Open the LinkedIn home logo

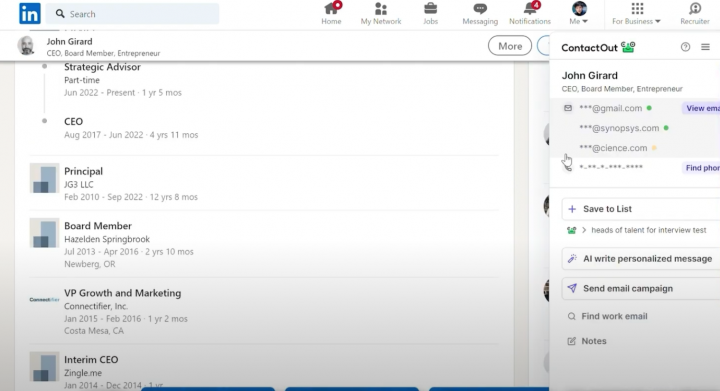30,13
